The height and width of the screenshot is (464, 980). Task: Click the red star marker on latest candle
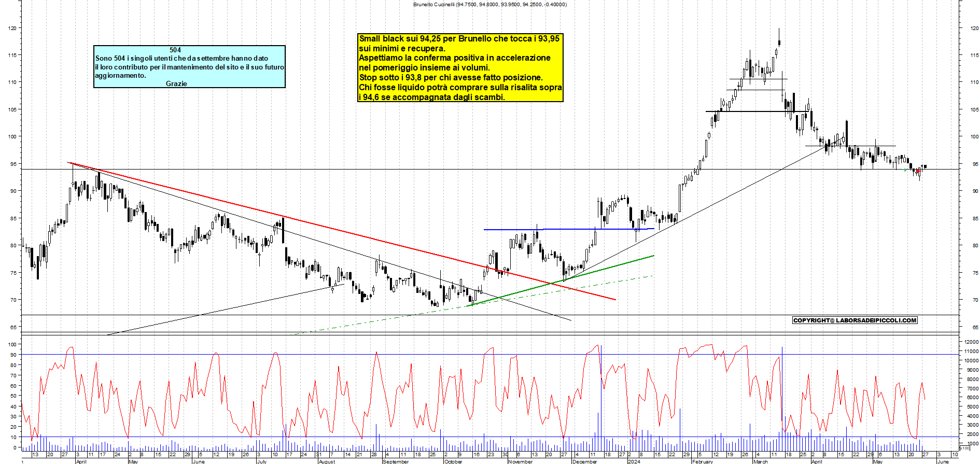(918, 171)
